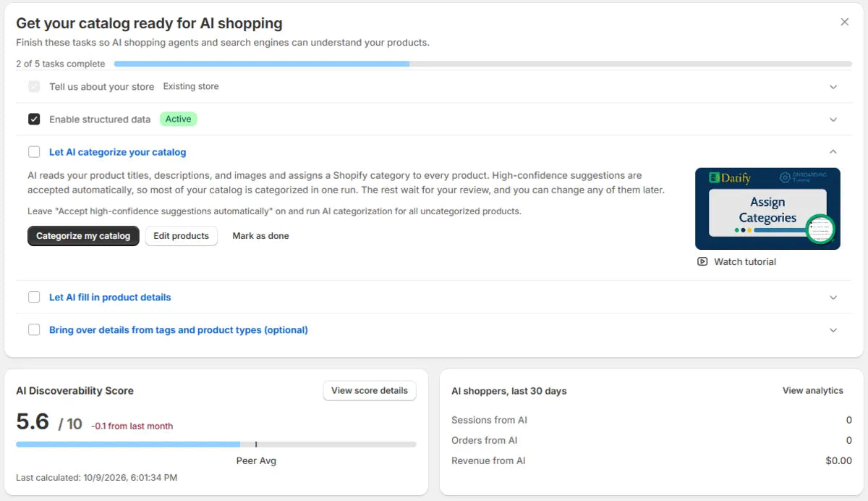Click the 'Sessions from AI' row label
The height and width of the screenshot is (501, 868).
tap(490, 420)
